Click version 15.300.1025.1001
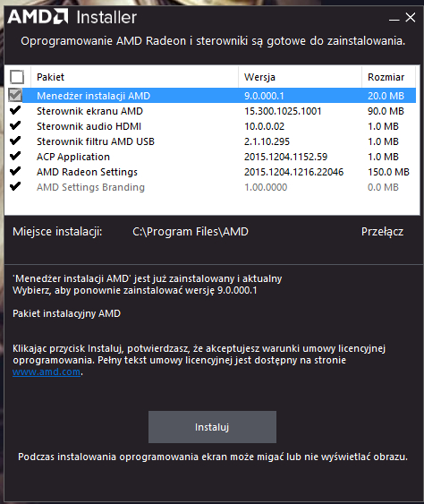424x504 pixels. pyautogui.click(x=283, y=111)
